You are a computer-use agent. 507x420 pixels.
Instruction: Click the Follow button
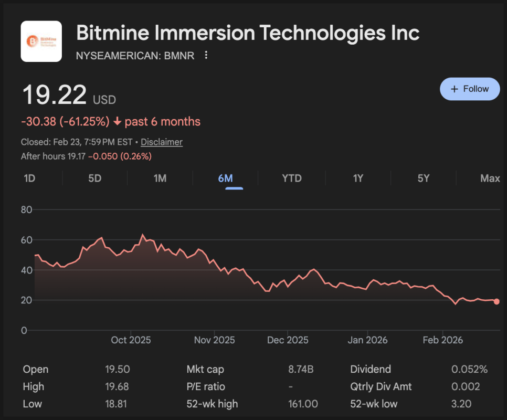(470, 89)
